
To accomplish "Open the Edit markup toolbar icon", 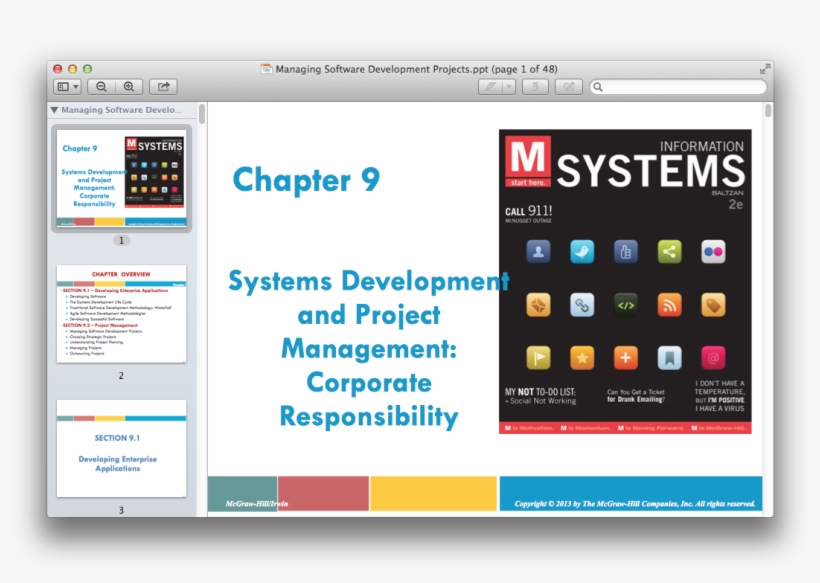I will click(567, 87).
